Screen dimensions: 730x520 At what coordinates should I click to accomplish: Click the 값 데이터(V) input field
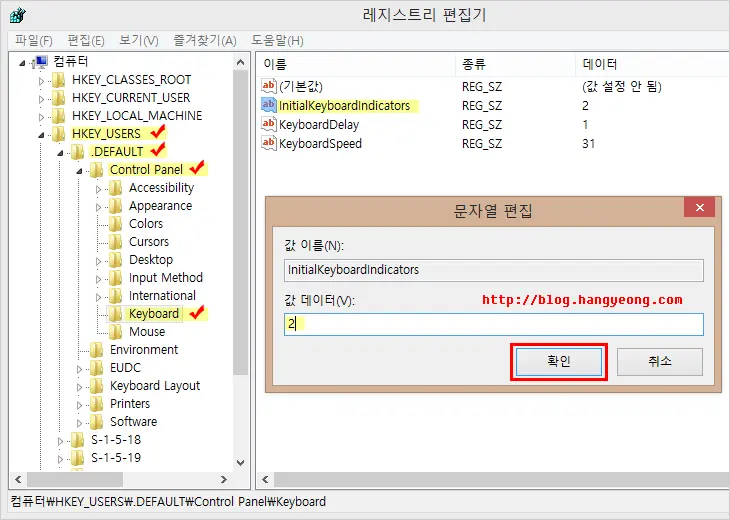(493, 324)
